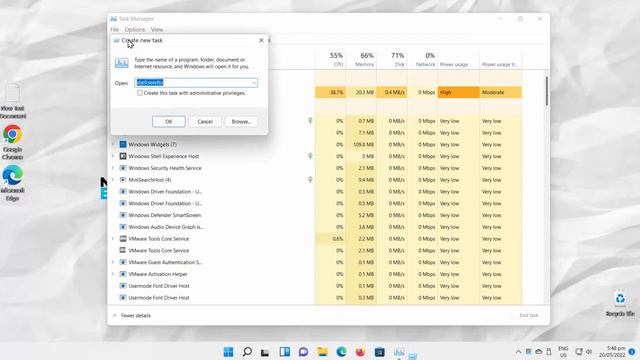
Task: Click suspended leaf icon in Shell Experience Host row
Action: tap(310, 156)
